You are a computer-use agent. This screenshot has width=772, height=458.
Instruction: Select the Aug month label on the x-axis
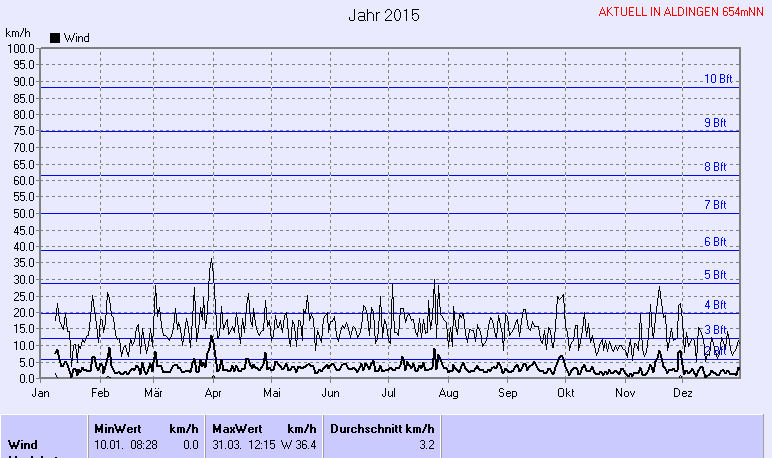(448, 394)
